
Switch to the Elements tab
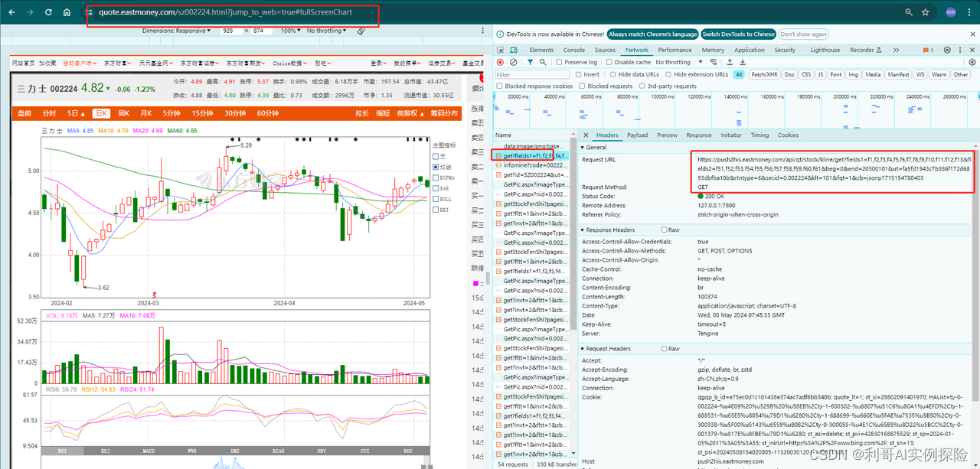541,50
